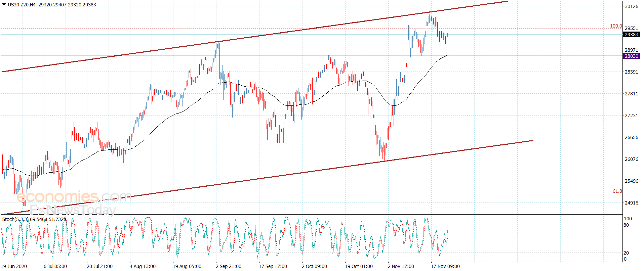Select the black 29383 current price label
This screenshot has width=644, height=271.
[x=631, y=35]
